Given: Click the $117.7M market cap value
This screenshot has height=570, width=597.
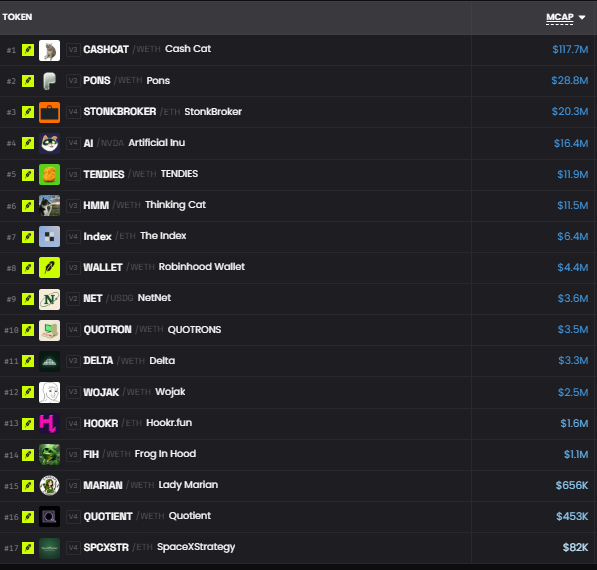Looking at the screenshot, I should (570, 49).
